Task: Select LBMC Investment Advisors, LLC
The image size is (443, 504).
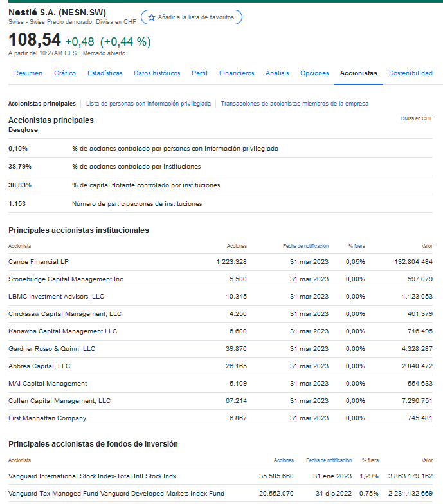Action: tap(56, 296)
